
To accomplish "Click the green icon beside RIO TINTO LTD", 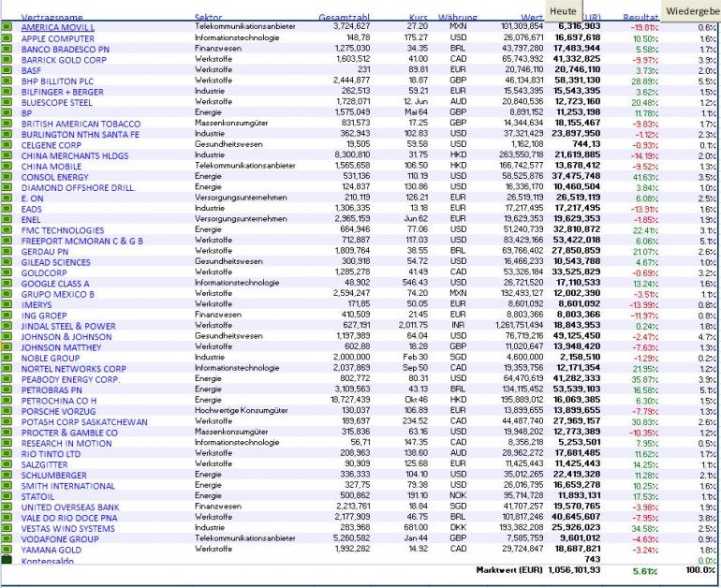I will (6, 453).
